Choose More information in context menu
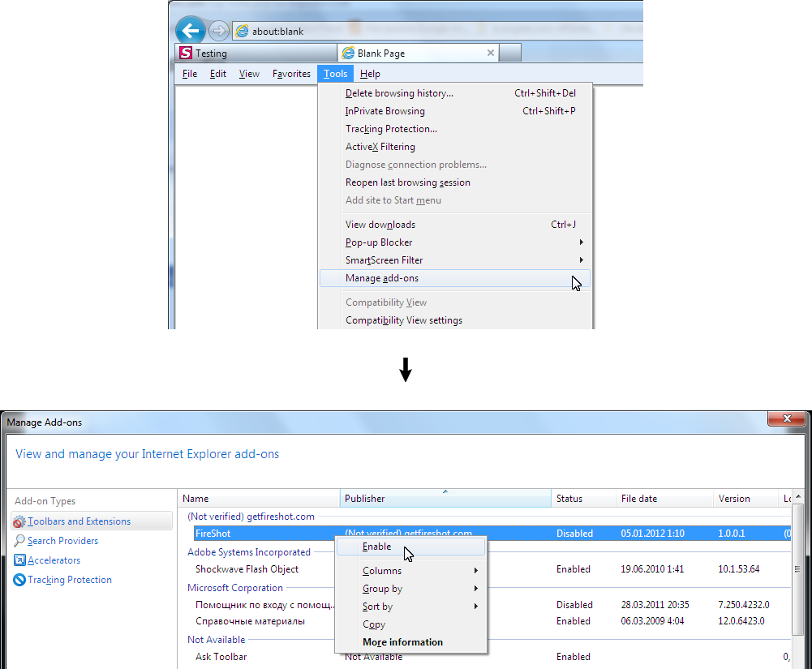 [x=410, y=642]
